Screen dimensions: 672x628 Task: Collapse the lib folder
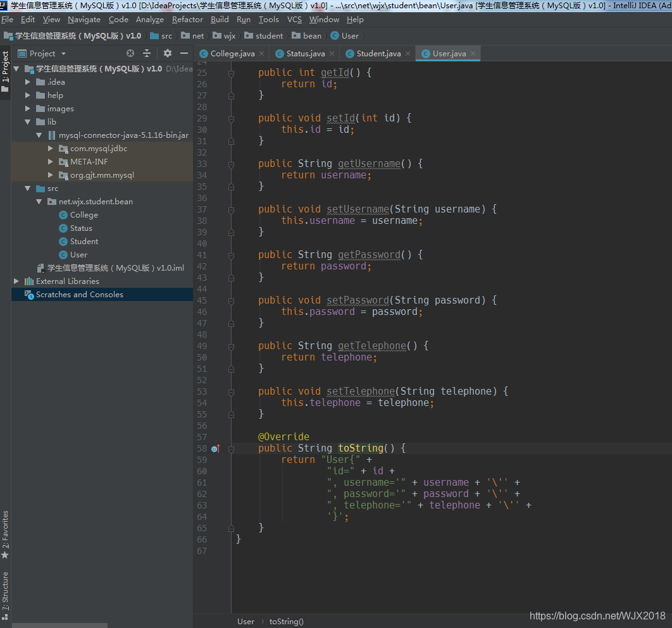click(28, 122)
